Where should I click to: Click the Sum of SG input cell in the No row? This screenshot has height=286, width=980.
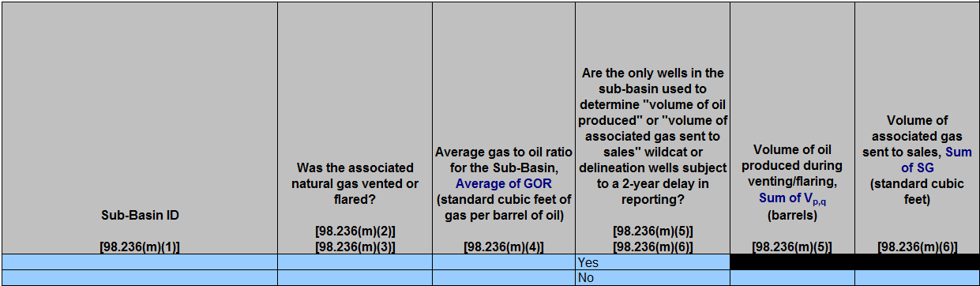[917, 278]
